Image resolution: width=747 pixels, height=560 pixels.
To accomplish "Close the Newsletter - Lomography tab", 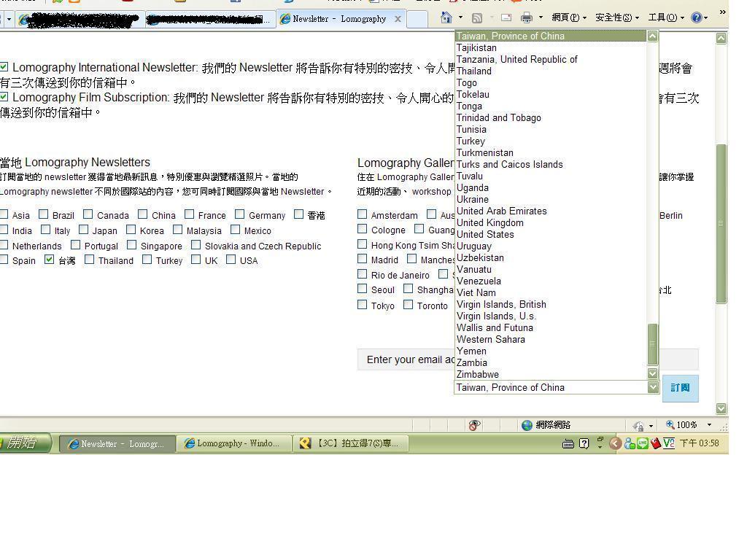I will click(398, 19).
